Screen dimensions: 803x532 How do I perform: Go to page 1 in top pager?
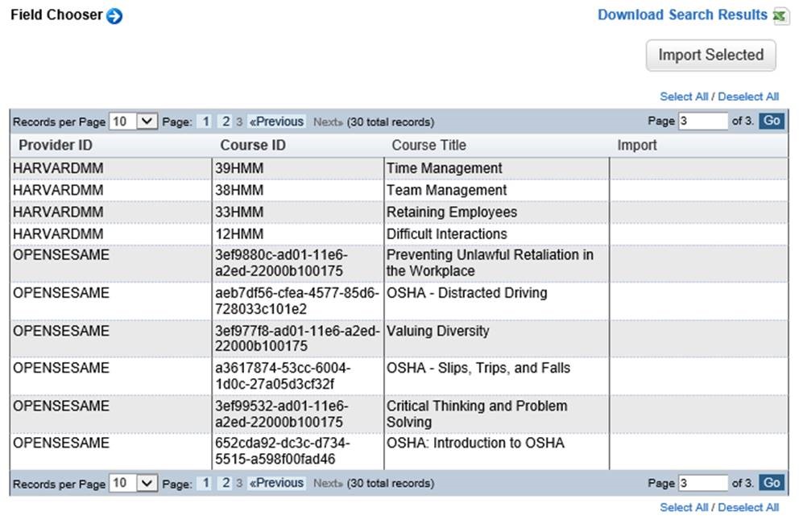[x=205, y=122]
